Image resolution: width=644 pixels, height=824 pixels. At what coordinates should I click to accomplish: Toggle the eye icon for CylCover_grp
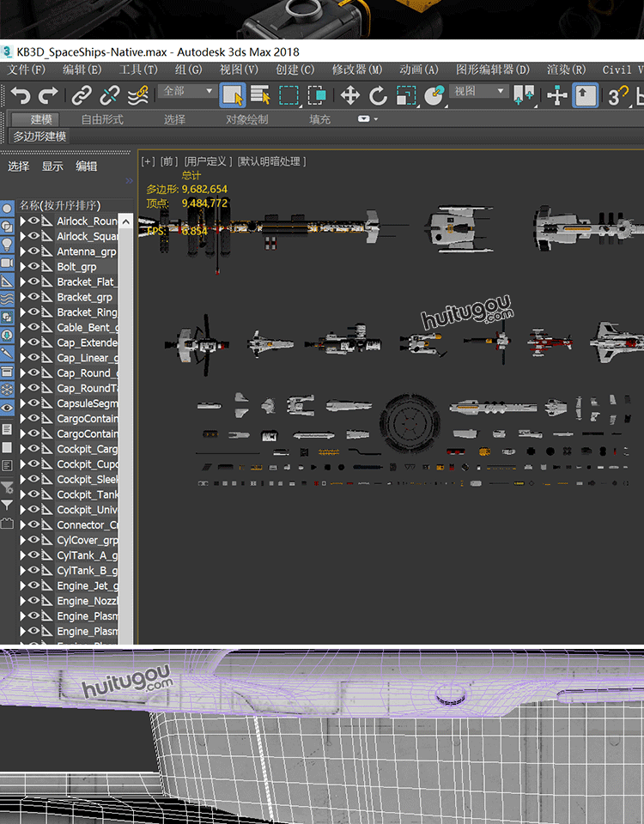[x=35, y=540]
